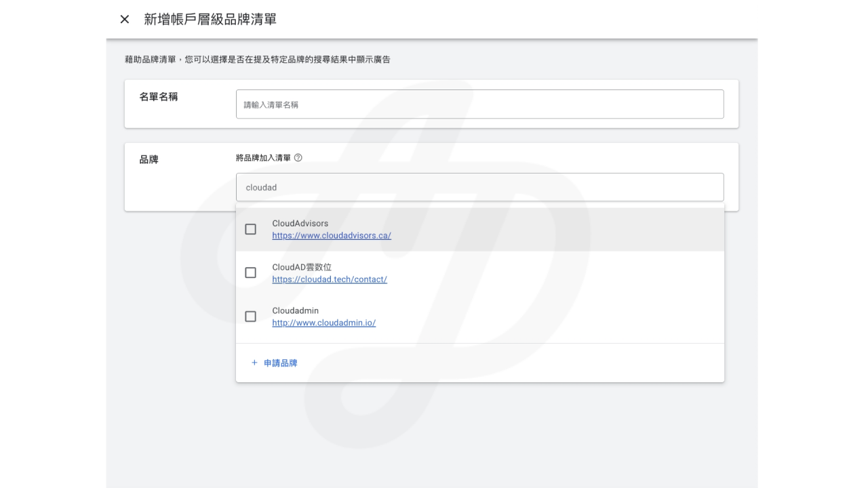Select the Cloudadmin brand name text
Screen dimensions: 868x488
[295, 310]
